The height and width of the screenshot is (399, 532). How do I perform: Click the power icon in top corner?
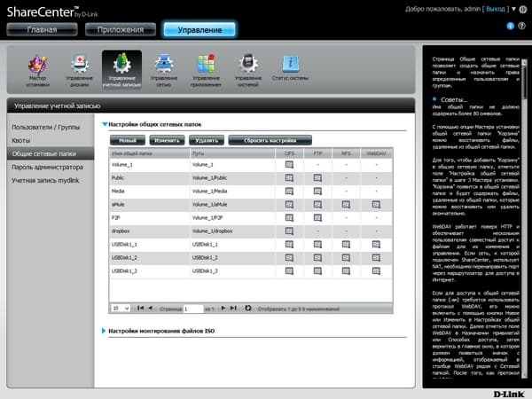coord(523,10)
